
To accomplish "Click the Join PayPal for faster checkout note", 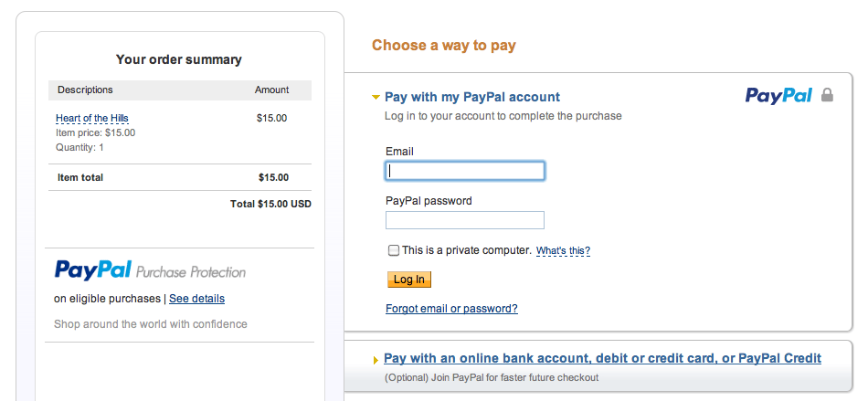I will (x=492, y=378).
